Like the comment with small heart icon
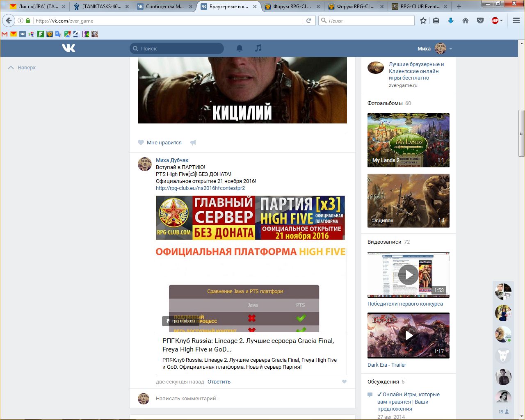The height and width of the screenshot is (420, 525). click(344, 382)
